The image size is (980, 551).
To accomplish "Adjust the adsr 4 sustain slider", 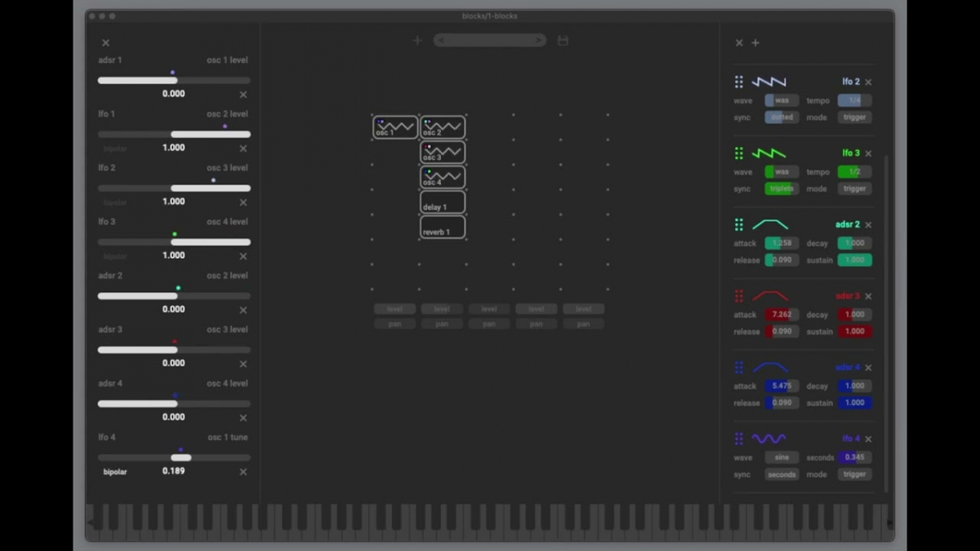I will point(854,402).
